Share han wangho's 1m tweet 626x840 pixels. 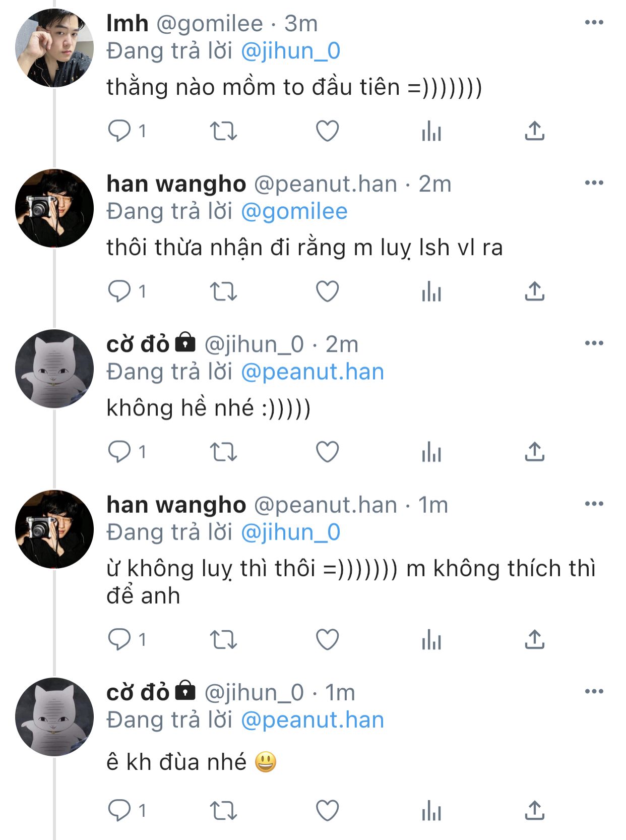point(535,640)
